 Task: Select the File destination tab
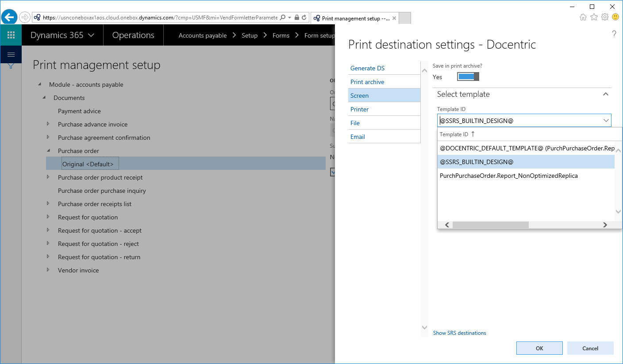(384, 123)
